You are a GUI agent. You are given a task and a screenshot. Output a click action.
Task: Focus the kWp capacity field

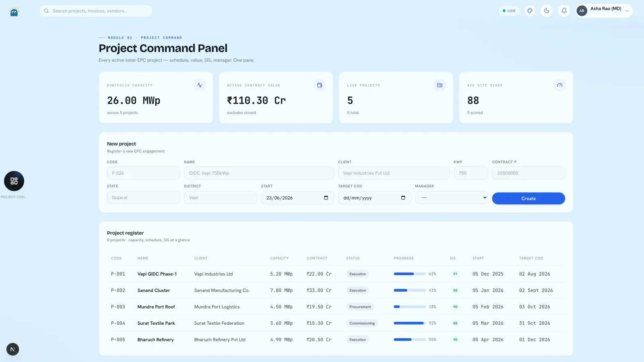(471, 173)
